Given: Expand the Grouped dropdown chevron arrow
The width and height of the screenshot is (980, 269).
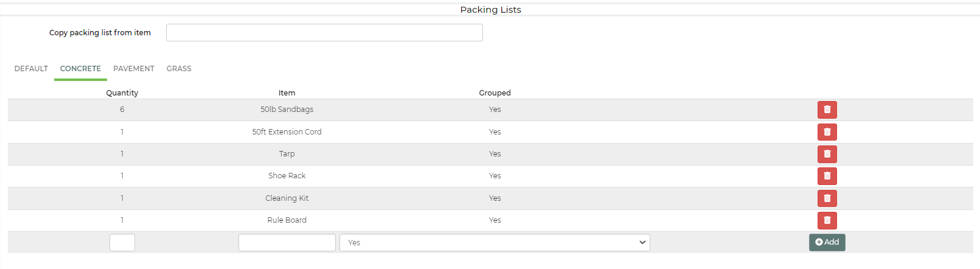Looking at the screenshot, I should [x=642, y=242].
